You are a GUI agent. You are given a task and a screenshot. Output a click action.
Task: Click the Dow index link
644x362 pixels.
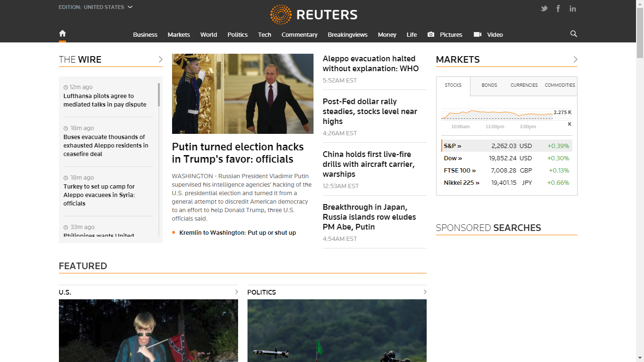[453, 158]
